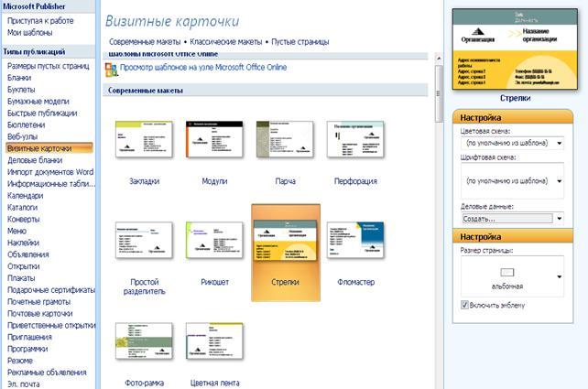Select Бумажные модели publication type
Viewport: 588px width, 389px height.
coord(38,102)
